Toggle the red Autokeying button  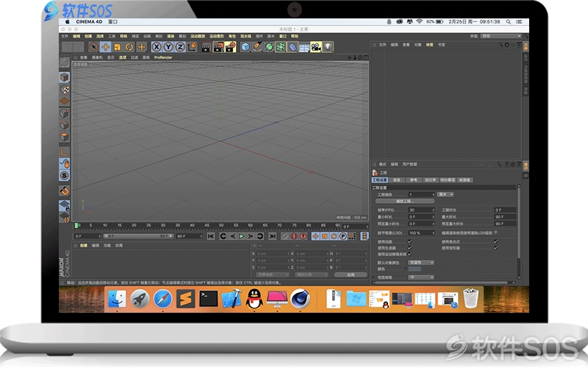[294, 236]
